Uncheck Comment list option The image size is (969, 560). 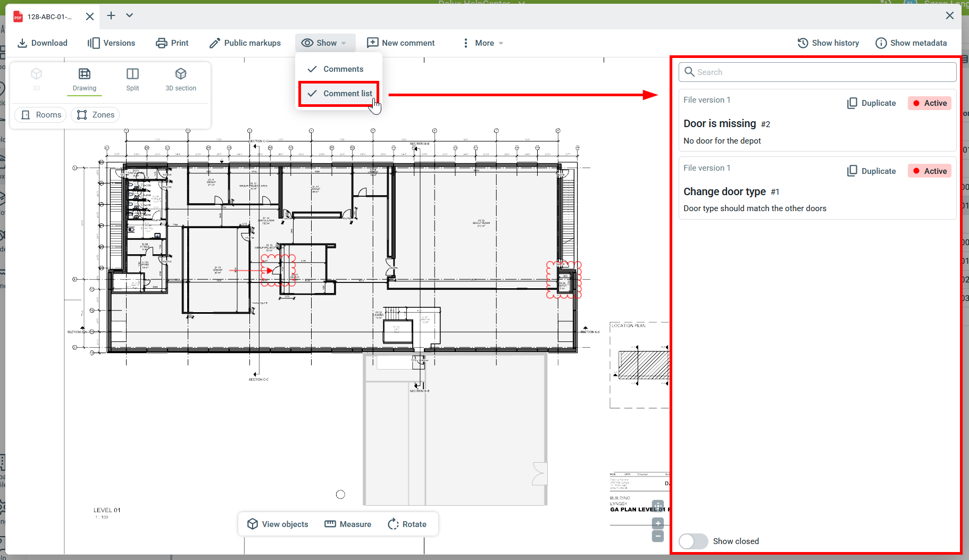339,94
